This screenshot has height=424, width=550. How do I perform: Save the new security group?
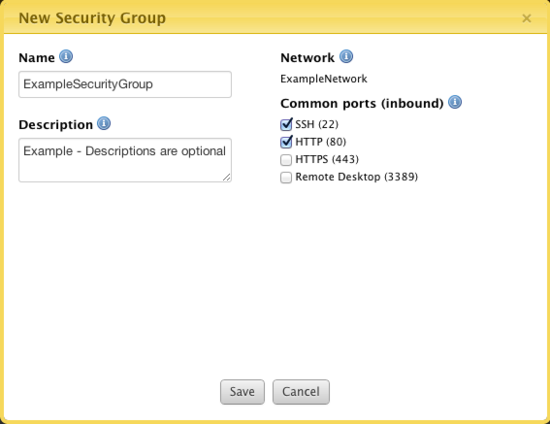(242, 392)
